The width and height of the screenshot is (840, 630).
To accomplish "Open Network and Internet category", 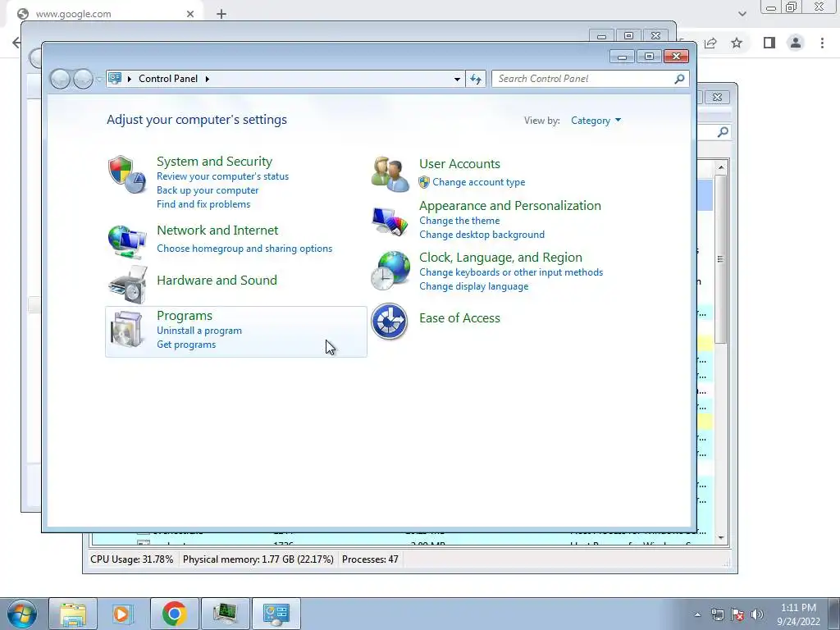I will pos(217,231).
